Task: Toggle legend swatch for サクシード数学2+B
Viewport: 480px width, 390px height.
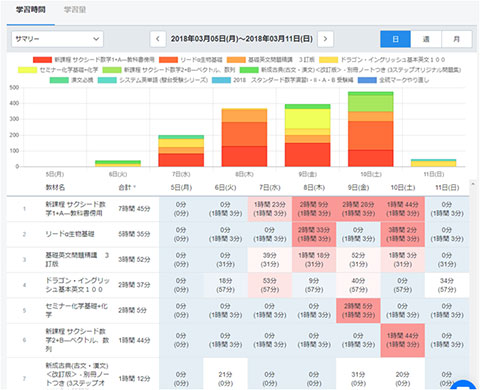Action: [112, 70]
